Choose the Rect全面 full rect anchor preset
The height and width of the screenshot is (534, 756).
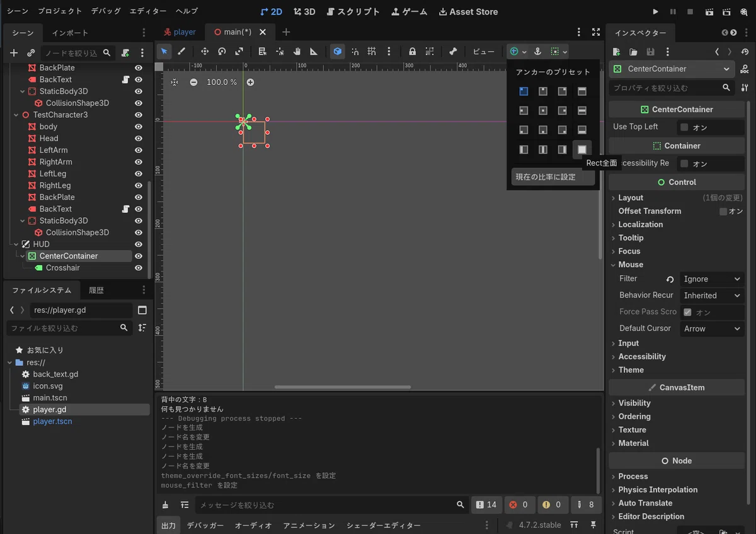tap(582, 149)
